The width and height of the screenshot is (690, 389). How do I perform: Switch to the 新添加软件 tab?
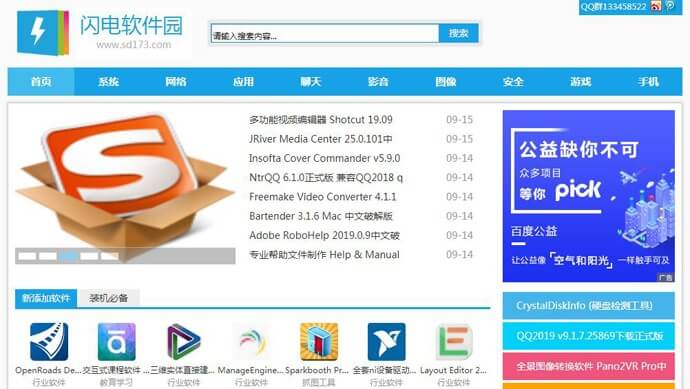(x=46, y=298)
